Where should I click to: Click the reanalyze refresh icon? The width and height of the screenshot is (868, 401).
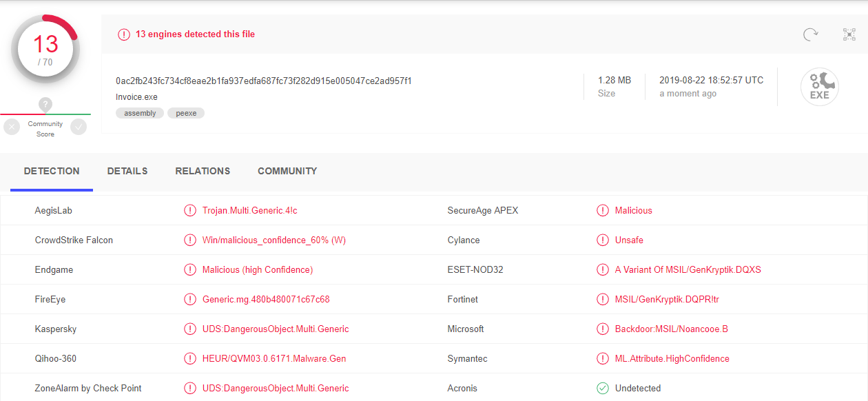[x=811, y=34]
